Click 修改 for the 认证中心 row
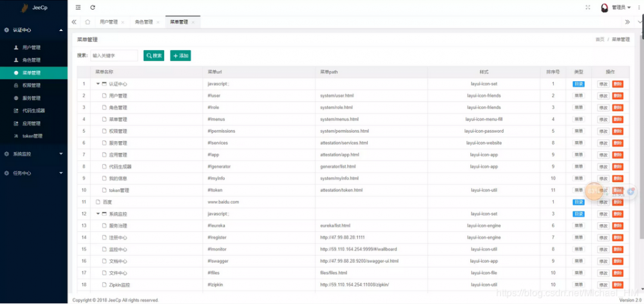The image size is (644, 304). pos(603,84)
